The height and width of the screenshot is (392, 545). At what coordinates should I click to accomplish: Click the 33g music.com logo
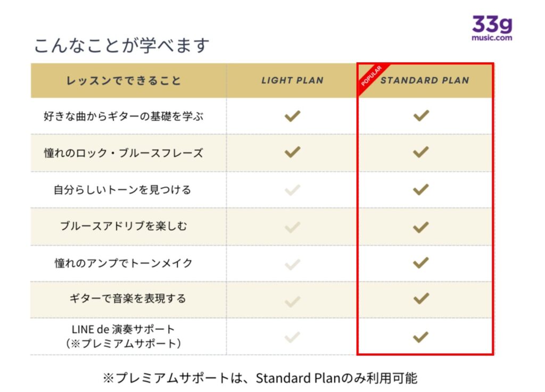(492, 28)
